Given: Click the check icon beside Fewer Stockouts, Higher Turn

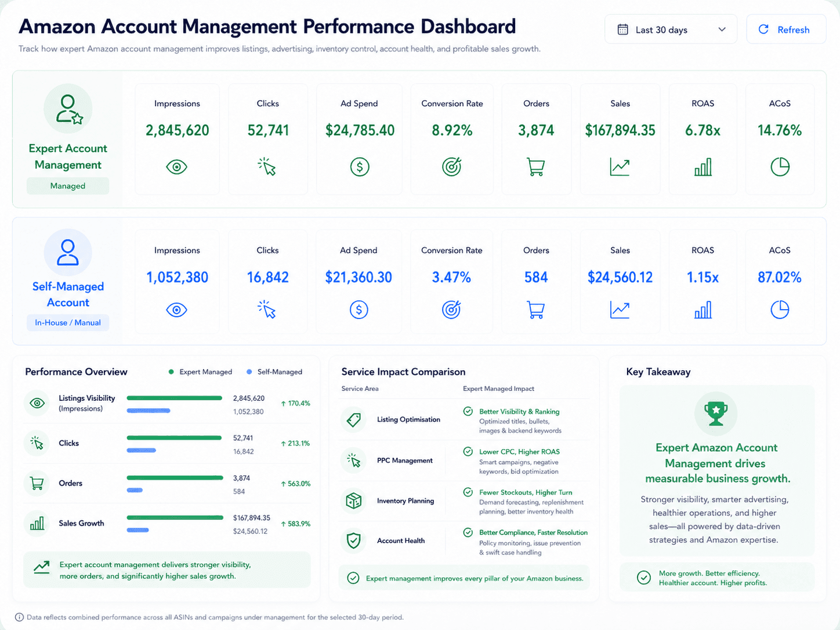Looking at the screenshot, I should pos(468,492).
